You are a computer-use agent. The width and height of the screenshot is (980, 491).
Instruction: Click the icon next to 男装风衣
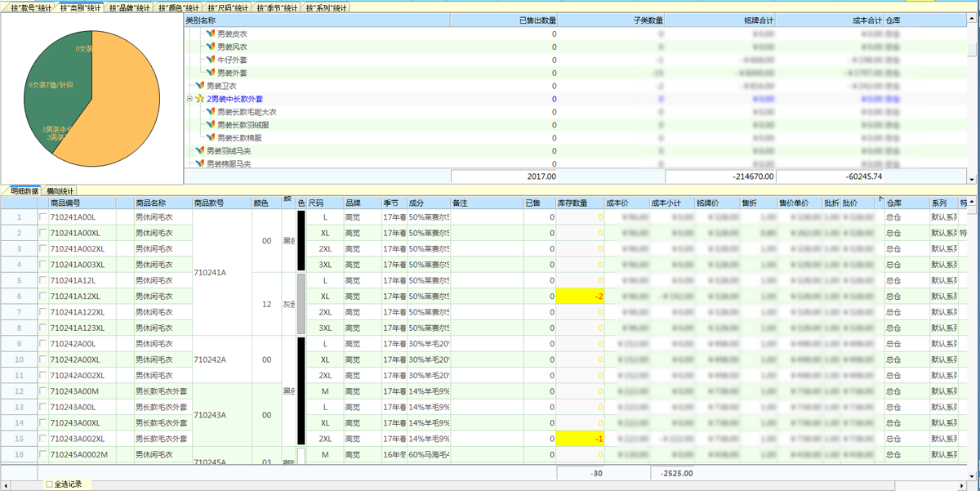(x=211, y=47)
